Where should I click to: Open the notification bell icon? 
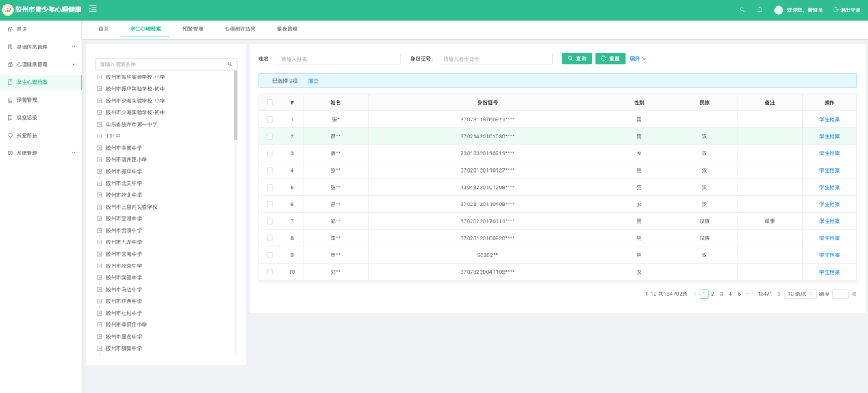point(759,10)
